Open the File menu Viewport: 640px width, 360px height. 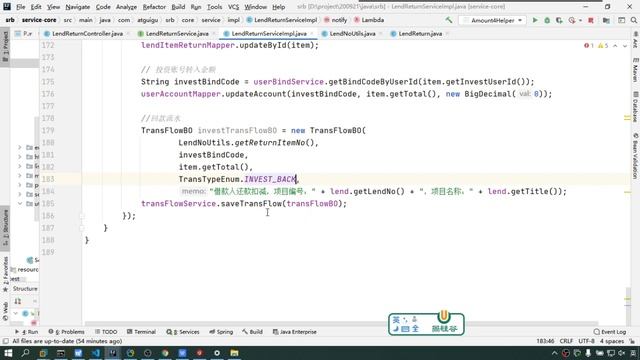[x=21, y=7]
